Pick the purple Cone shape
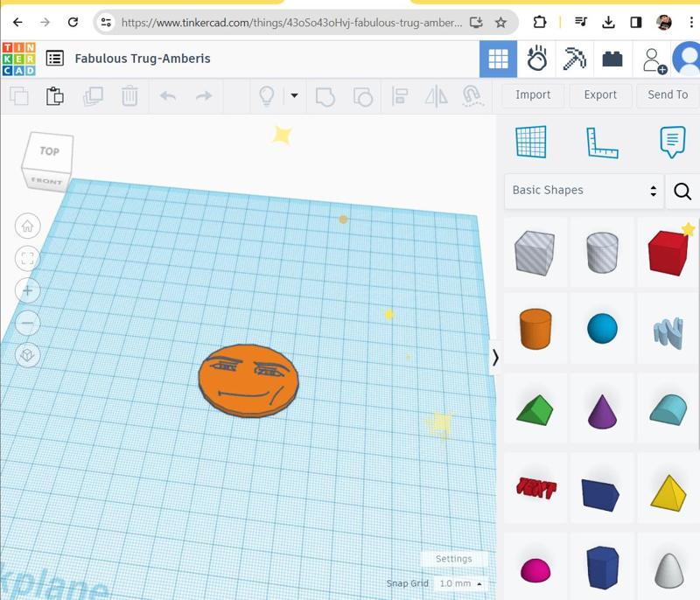Image resolution: width=700 pixels, height=600 pixels. 602,411
